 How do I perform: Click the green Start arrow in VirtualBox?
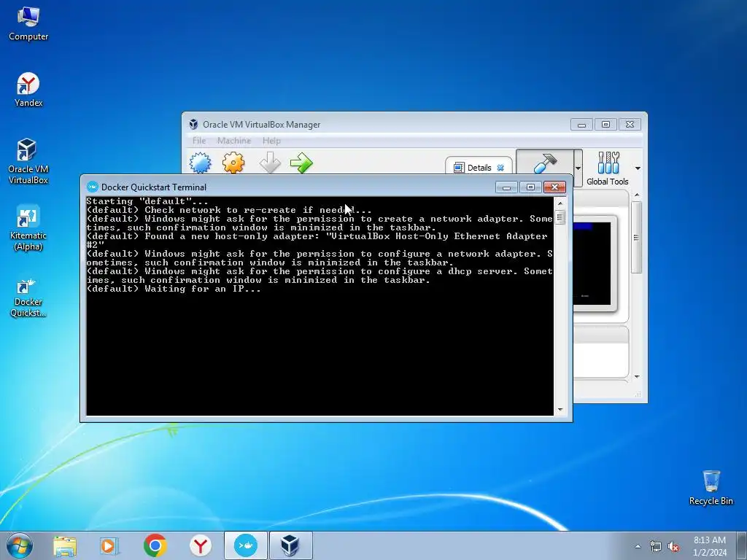(x=301, y=163)
